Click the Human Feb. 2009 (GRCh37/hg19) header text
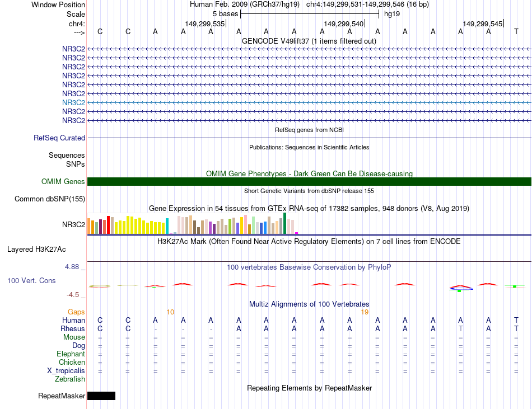This screenshot has height=409, width=532. tap(245, 4)
